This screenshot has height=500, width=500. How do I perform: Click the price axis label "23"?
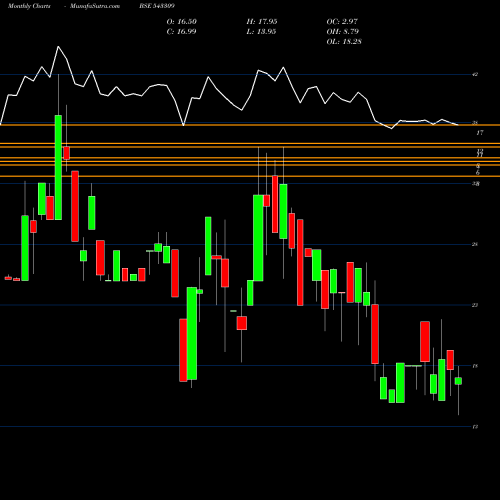click(475, 305)
